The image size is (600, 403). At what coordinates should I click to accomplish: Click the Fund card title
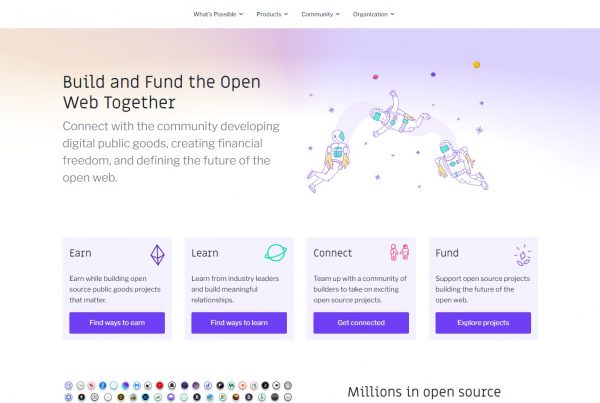click(x=447, y=253)
